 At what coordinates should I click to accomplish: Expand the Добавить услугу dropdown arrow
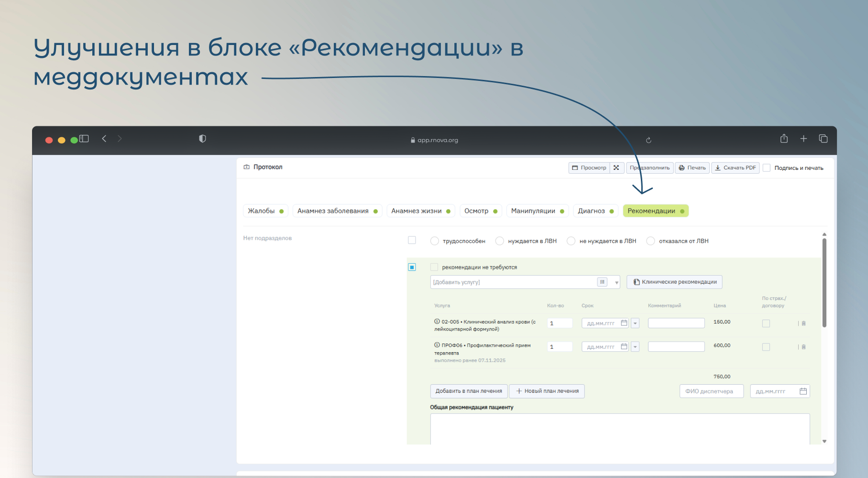[x=616, y=282]
